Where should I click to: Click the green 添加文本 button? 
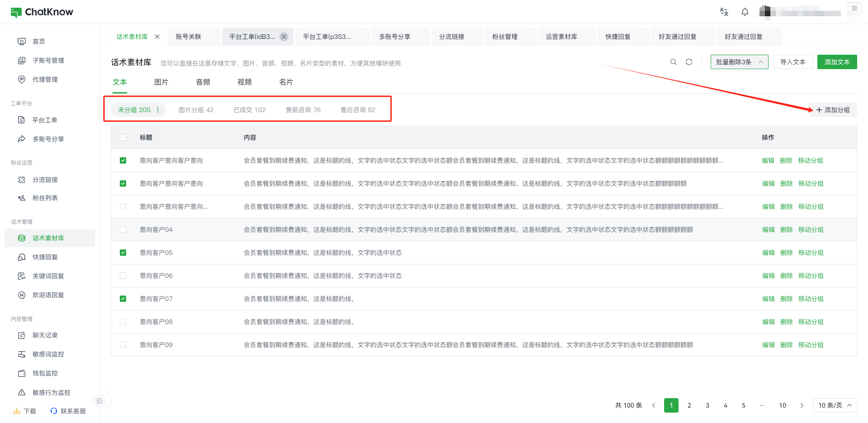point(837,62)
